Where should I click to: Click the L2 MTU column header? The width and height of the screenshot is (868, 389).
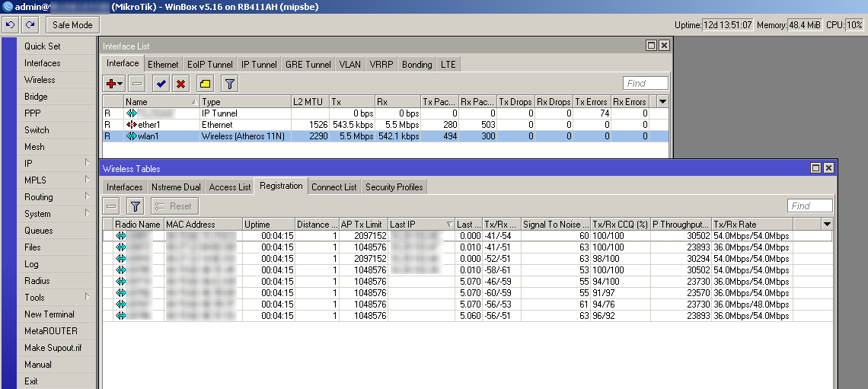pos(310,102)
